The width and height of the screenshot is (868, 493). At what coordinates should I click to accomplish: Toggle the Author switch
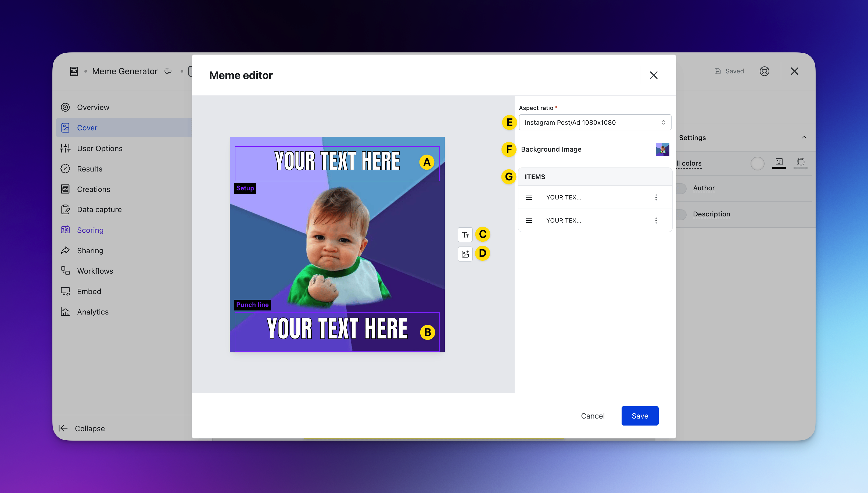(681, 188)
